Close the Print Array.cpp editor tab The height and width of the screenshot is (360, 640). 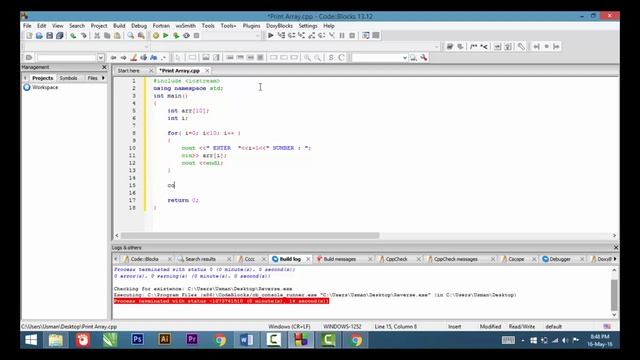(207, 71)
